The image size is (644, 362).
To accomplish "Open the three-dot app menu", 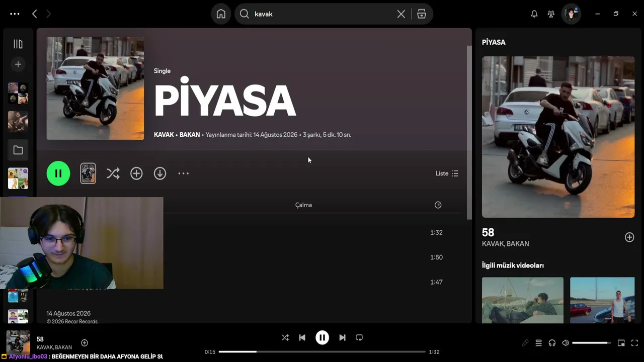I will 15,14.
